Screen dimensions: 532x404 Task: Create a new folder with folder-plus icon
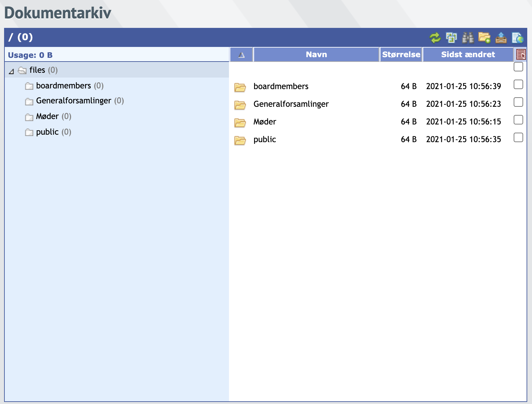pos(484,37)
